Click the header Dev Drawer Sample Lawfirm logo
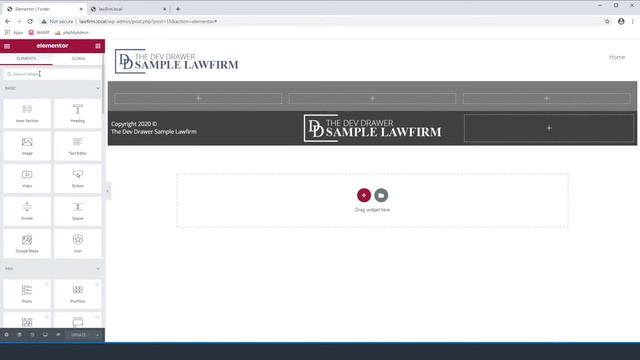640x360 pixels. (177, 61)
